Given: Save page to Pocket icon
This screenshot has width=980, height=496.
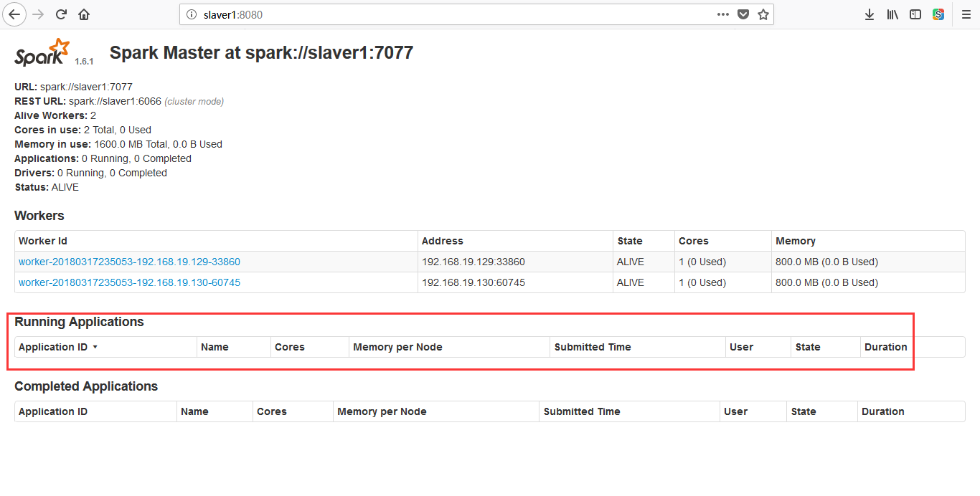Looking at the screenshot, I should (x=743, y=14).
